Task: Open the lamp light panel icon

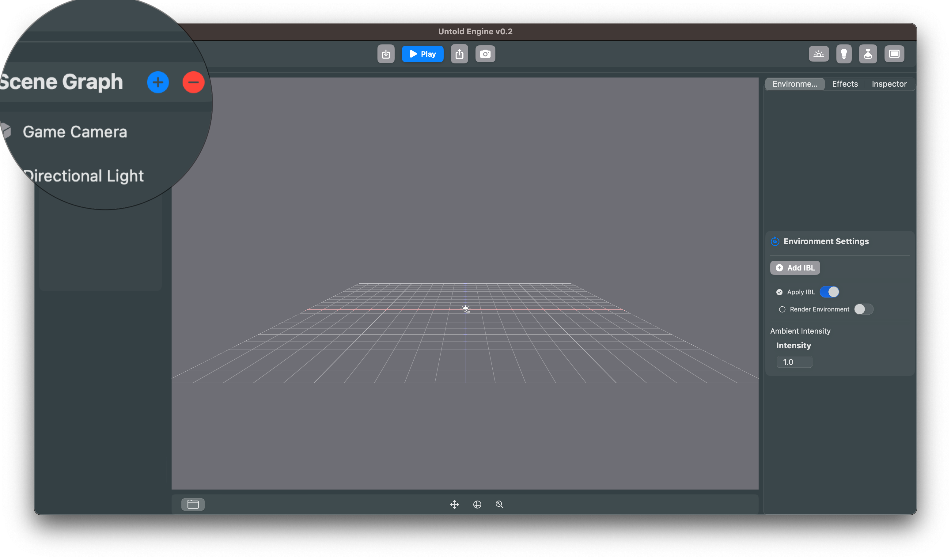Action: click(868, 54)
